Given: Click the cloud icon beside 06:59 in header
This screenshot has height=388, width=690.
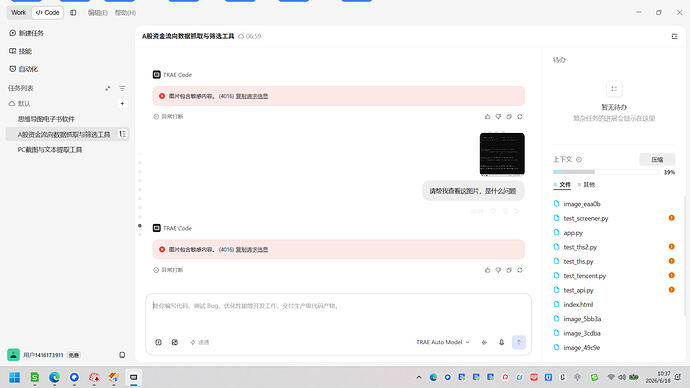Looking at the screenshot, I should [241, 36].
